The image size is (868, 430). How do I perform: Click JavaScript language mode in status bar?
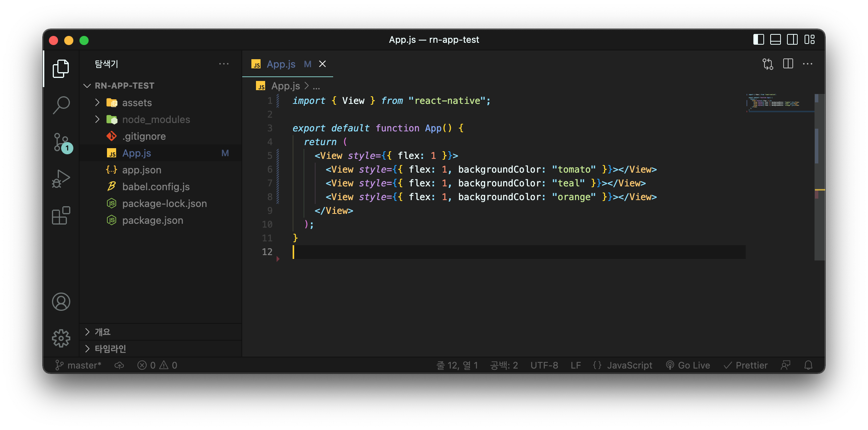629,365
